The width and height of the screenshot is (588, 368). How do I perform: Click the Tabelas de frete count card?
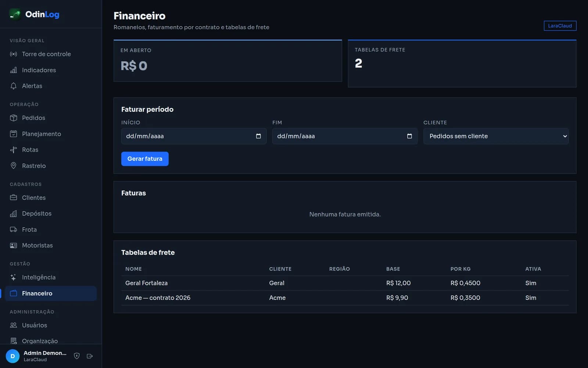click(x=462, y=63)
